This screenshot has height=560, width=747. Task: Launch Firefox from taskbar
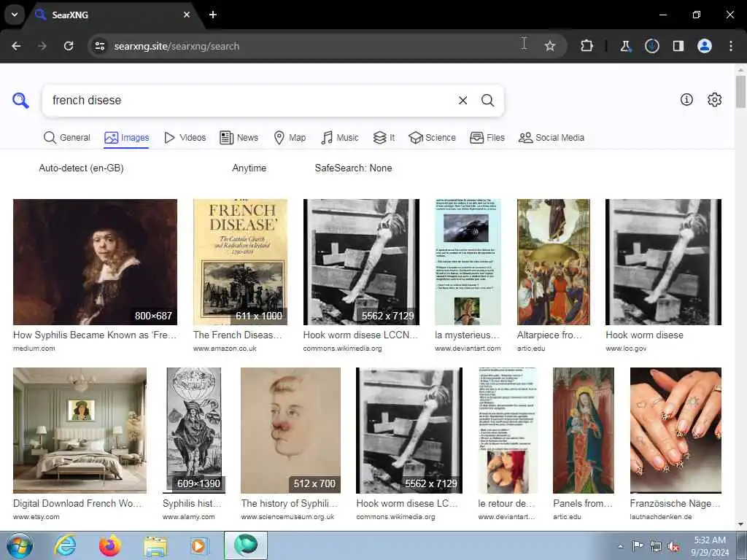click(110, 545)
